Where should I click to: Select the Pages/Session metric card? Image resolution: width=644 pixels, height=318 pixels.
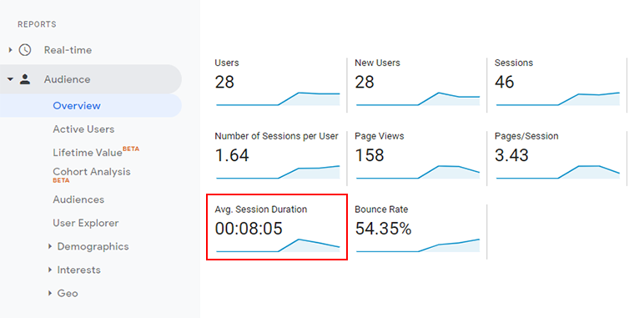point(557,159)
